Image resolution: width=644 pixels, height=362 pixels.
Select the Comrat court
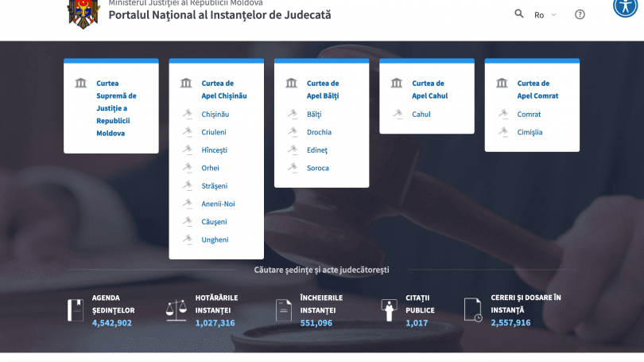coord(529,115)
